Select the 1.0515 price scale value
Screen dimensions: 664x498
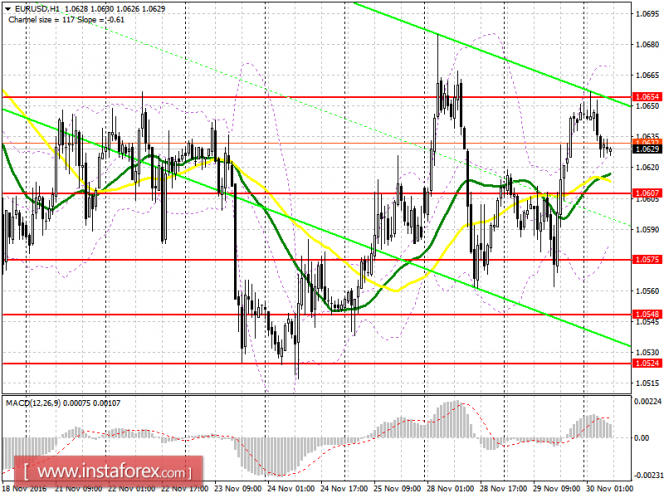[x=647, y=383]
